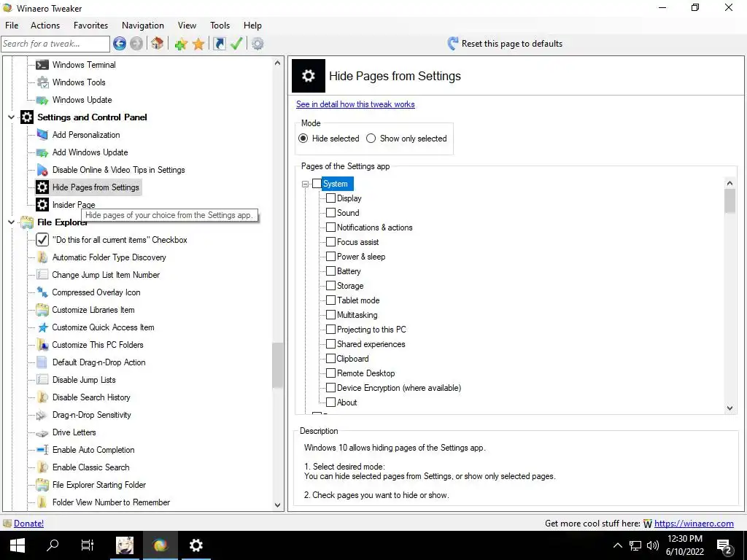Collapse the Settings and Control Panel group
747x560 pixels.
(12, 117)
